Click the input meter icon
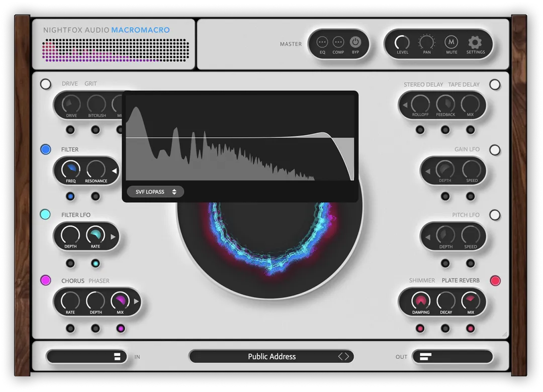 pyautogui.click(x=117, y=357)
